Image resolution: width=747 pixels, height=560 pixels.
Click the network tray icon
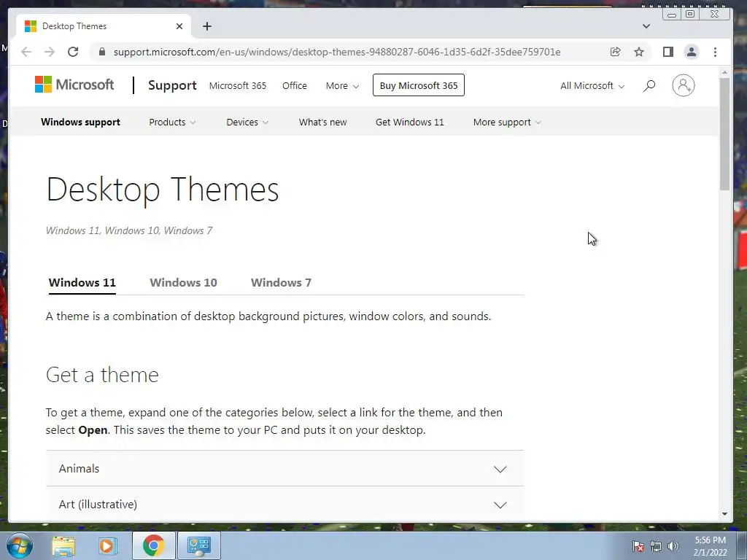656,546
